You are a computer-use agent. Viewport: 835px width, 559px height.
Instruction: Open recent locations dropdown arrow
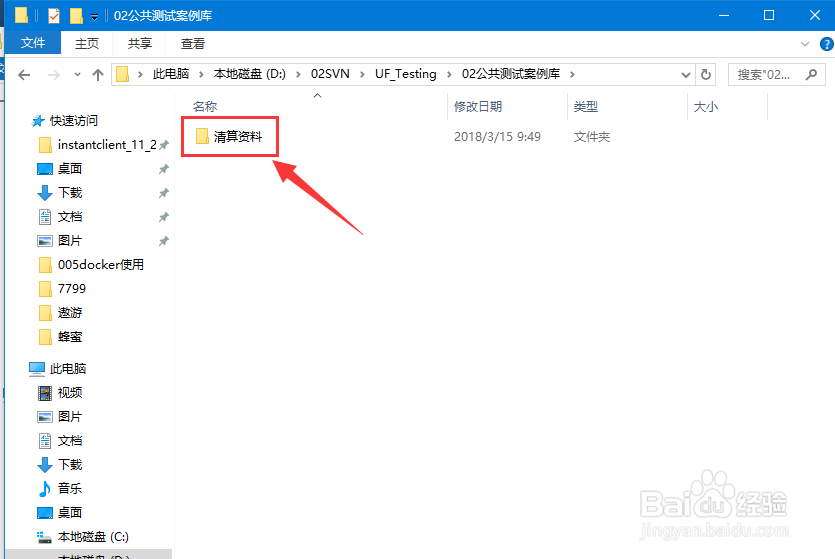click(x=77, y=75)
